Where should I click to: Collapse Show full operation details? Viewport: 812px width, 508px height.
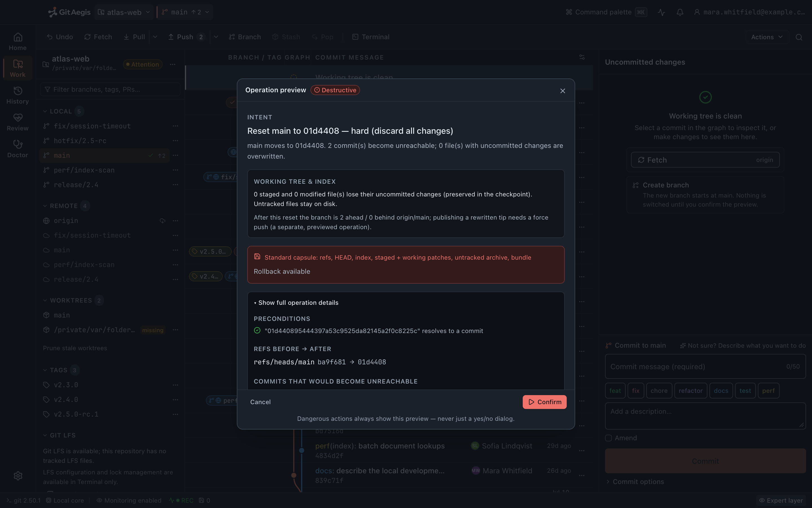coord(296,303)
